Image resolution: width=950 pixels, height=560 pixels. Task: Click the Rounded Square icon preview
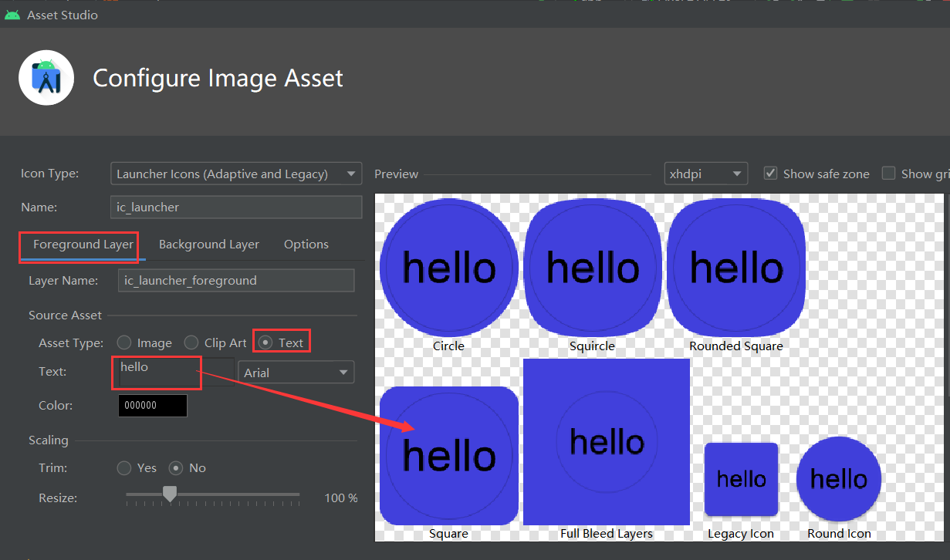click(736, 268)
